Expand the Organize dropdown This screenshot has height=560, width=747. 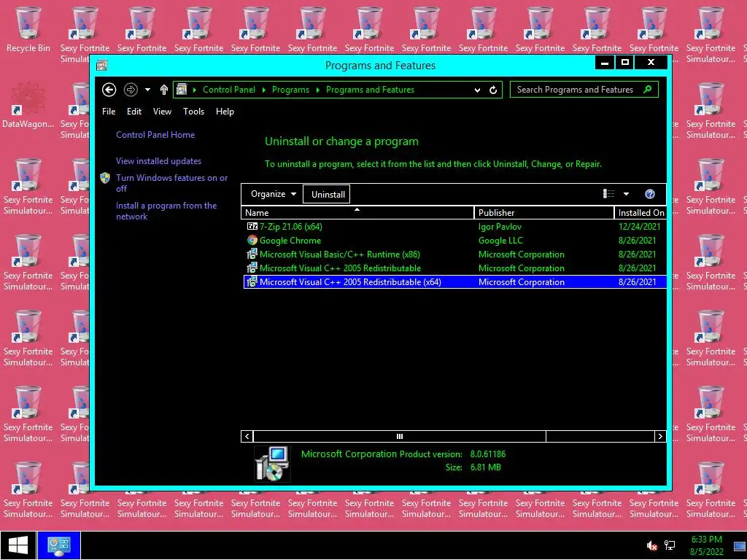tap(274, 194)
